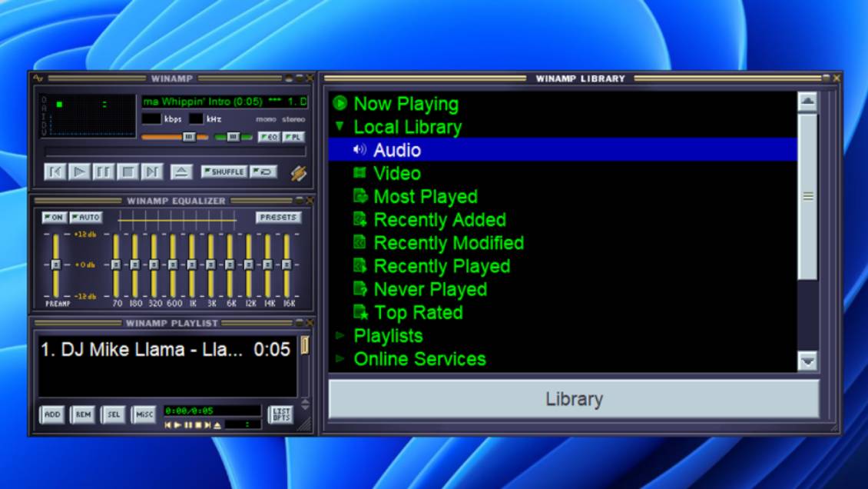868x489 pixels.
Task: Click the PREAMP slider handle
Action: tap(55, 264)
